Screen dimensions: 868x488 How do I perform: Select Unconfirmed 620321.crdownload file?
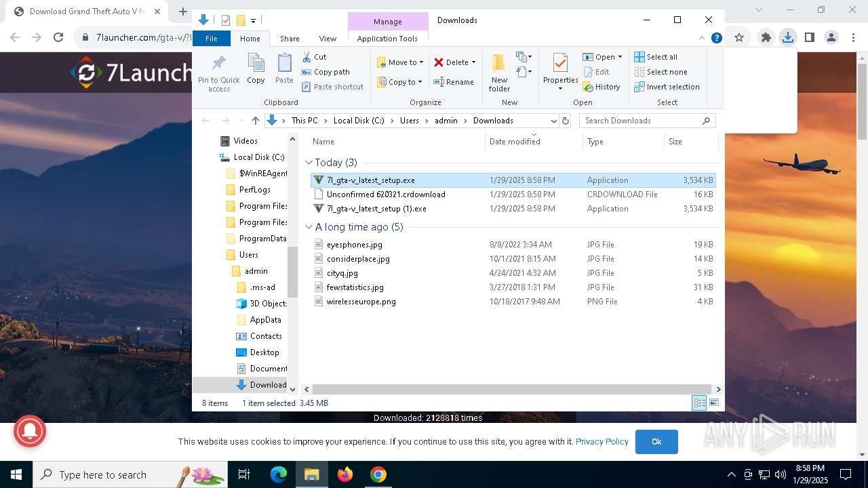pyautogui.click(x=513, y=195)
